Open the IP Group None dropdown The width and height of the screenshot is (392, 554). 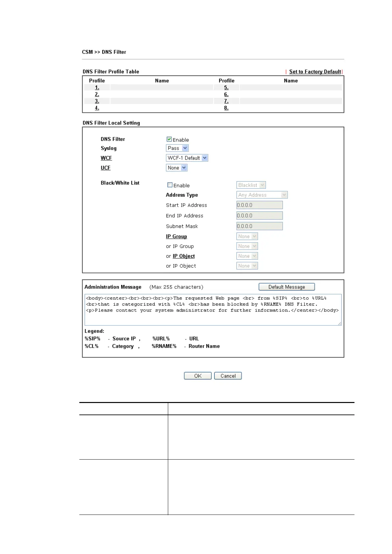tap(247, 236)
